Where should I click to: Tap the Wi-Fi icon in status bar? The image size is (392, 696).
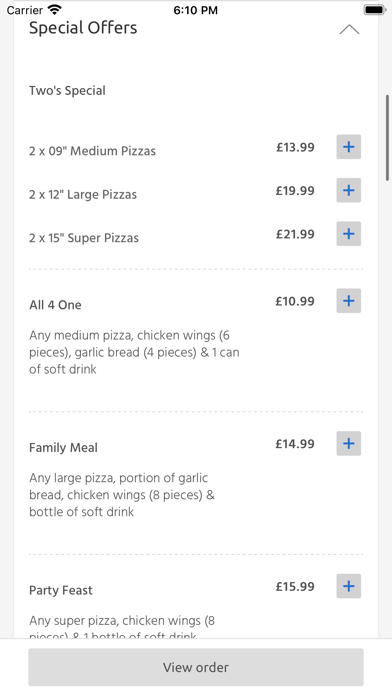(55, 9)
